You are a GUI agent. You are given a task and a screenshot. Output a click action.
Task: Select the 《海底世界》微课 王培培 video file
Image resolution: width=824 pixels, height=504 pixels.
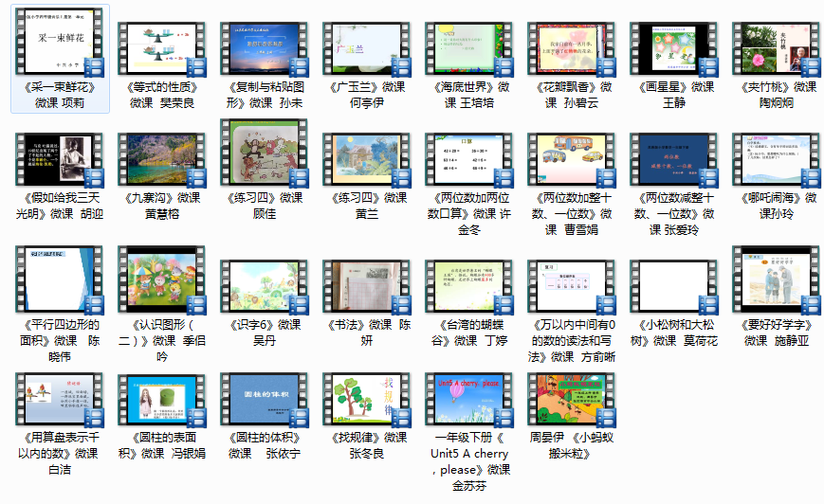(468, 49)
